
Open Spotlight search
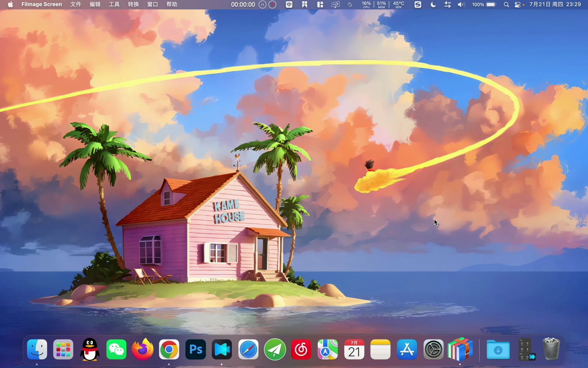pos(506,4)
